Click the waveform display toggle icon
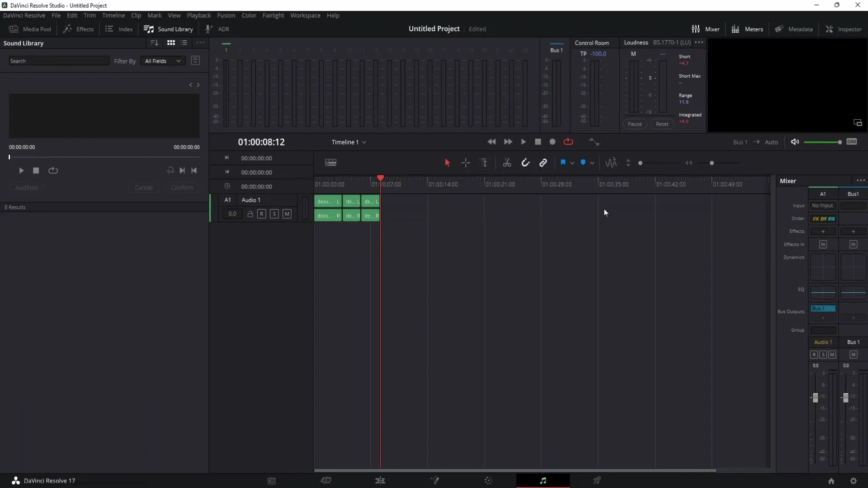Screen dimensions: 868x488 point(611,162)
